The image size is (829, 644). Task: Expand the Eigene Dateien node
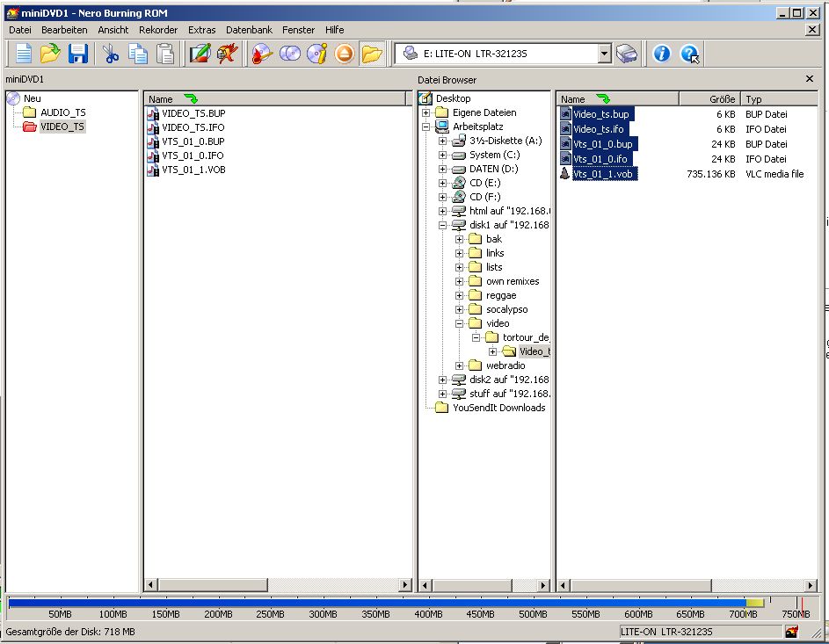pos(425,112)
